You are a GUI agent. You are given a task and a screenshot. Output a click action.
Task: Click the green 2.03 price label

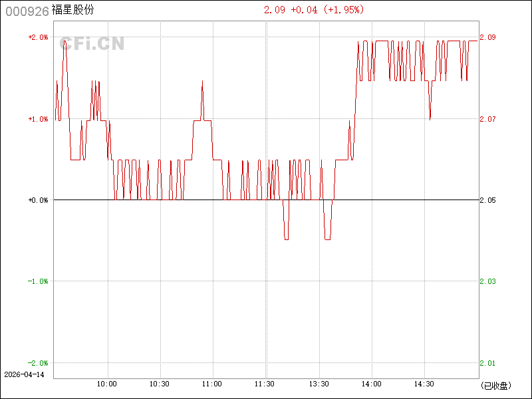(x=488, y=281)
